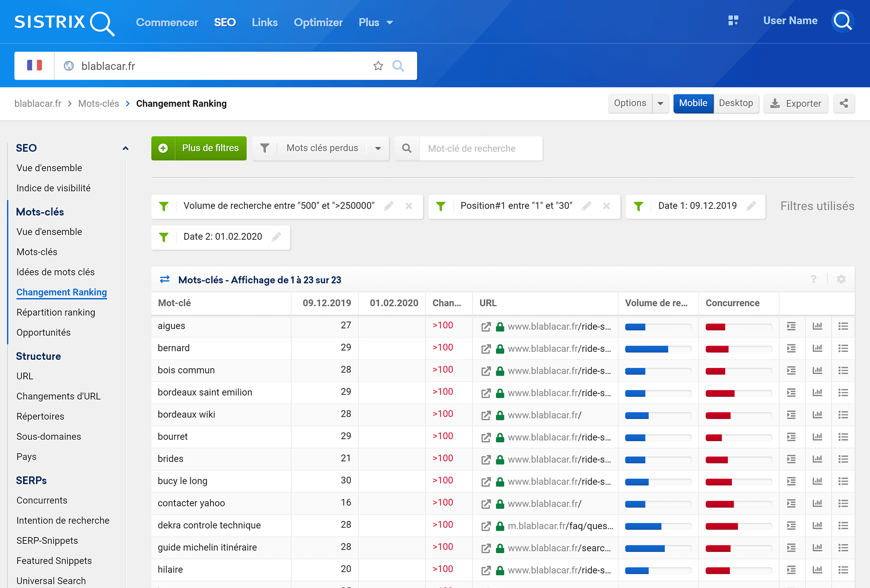Bookmark the domain with the star icon
The width and height of the screenshot is (870, 588).
(378, 66)
